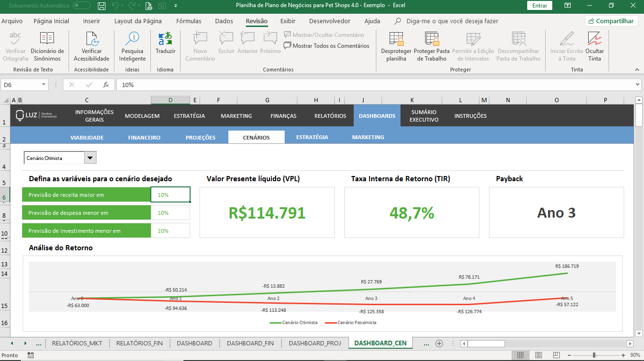Switch to Page Layout view in status bar
Image resolution: width=644 pixels, height=361 pixels.
538,355
